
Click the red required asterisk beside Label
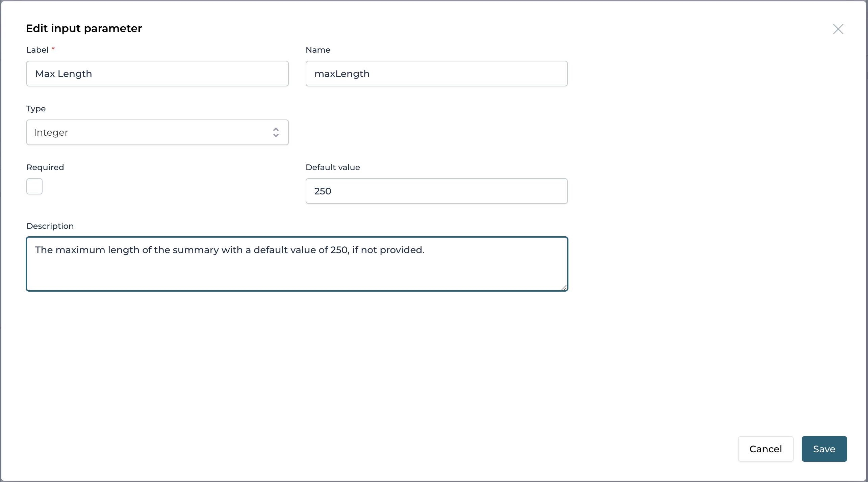pyautogui.click(x=53, y=49)
